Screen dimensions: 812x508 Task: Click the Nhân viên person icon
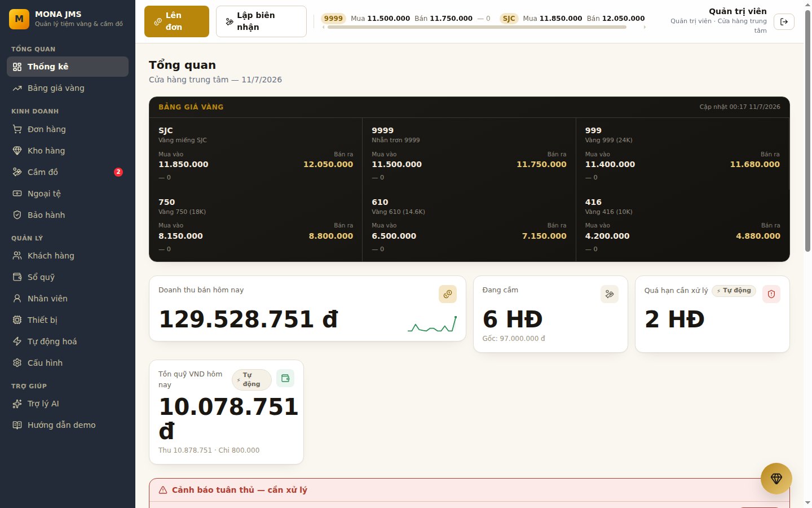tap(17, 299)
